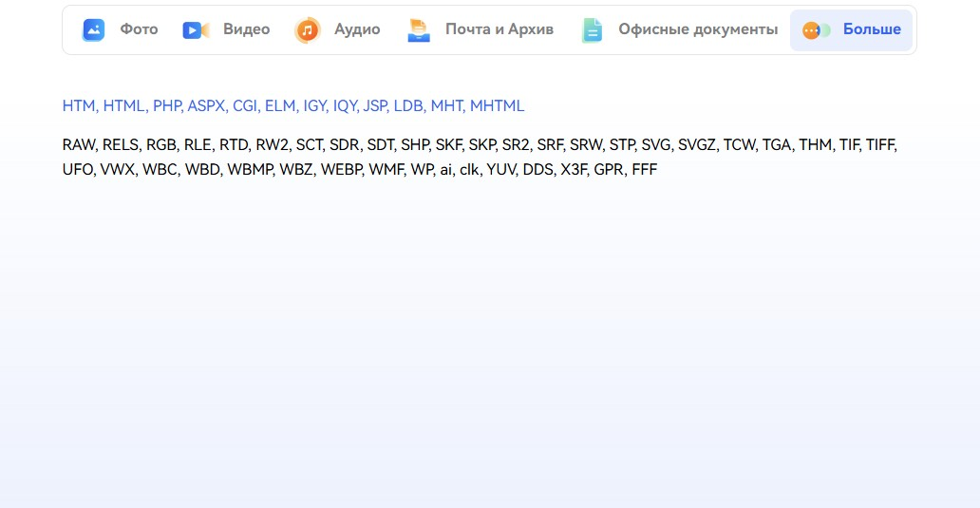The image size is (980, 508).
Task: Click the Видео camera icon
Action: click(x=196, y=30)
